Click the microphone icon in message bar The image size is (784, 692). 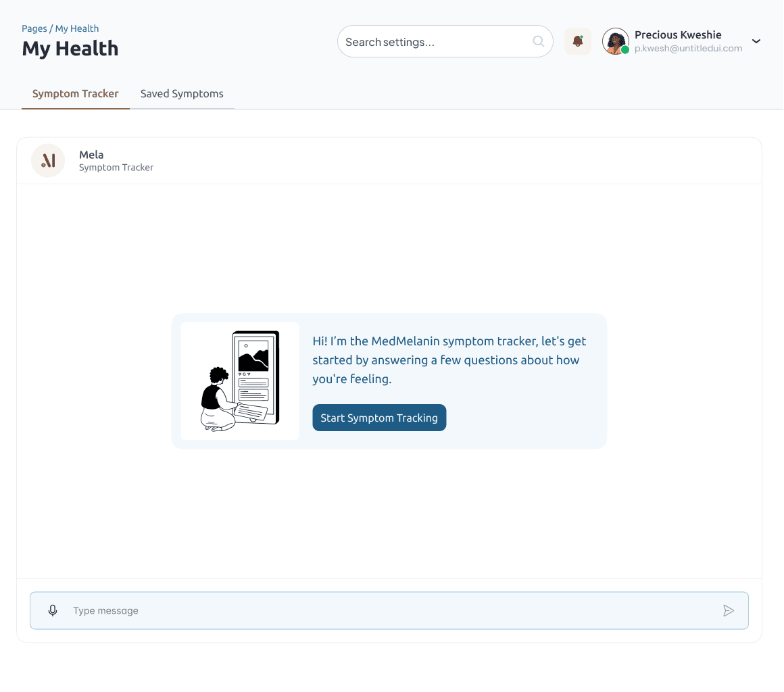coord(53,610)
